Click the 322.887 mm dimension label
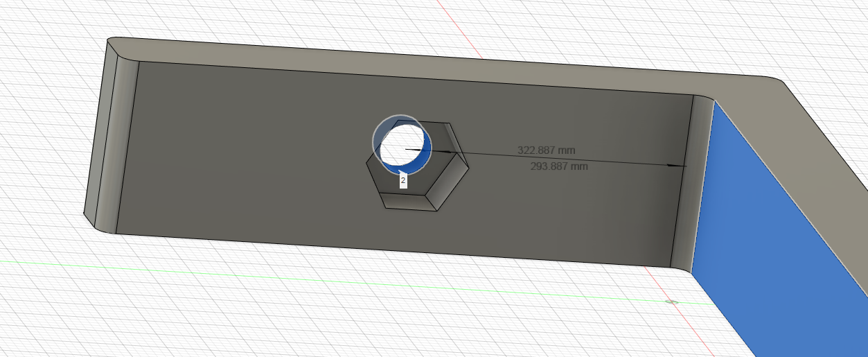The width and height of the screenshot is (868, 357). tap(546, 150)
